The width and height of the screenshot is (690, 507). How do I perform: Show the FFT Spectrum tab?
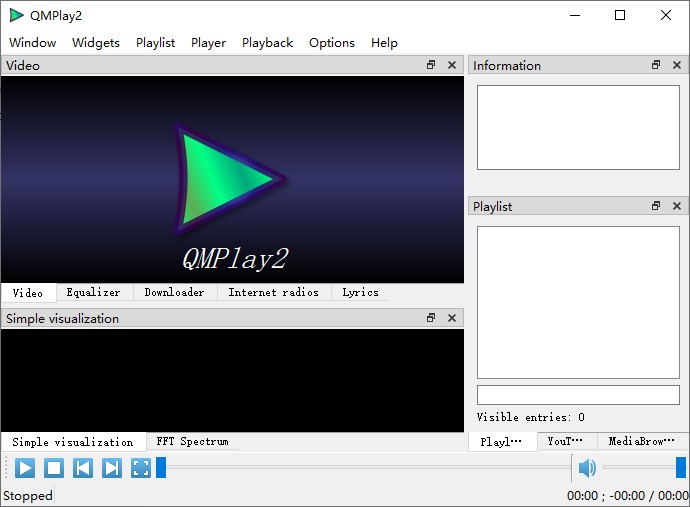click(x=192, y=442)
